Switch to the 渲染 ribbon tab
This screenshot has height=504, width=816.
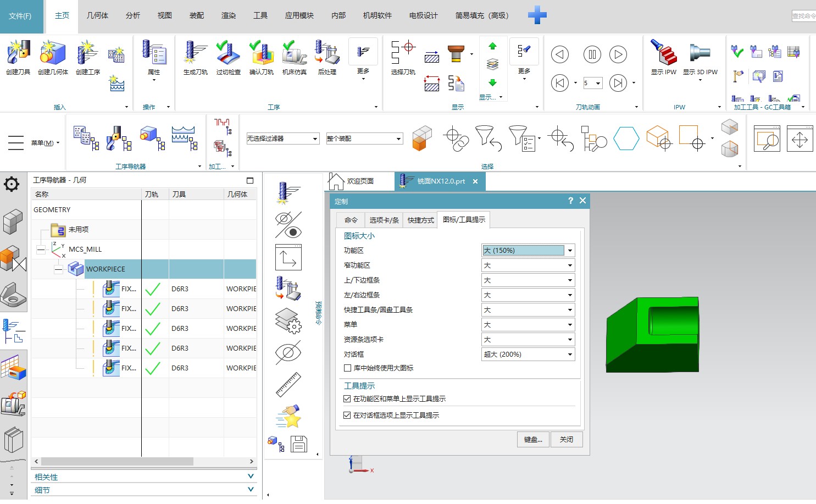pos(229,15)
